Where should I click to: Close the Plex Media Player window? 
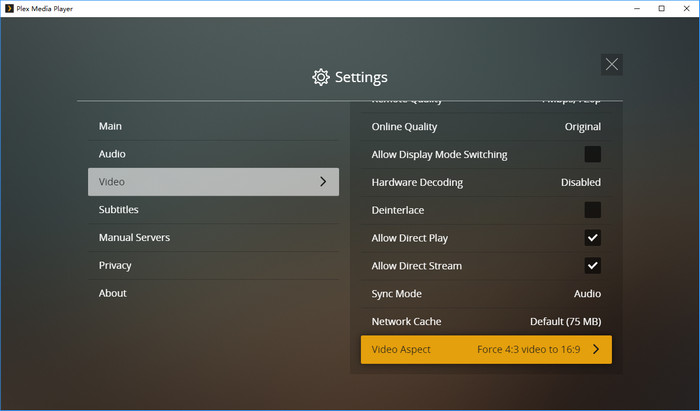pyautogui.click(x=687, y=8)
